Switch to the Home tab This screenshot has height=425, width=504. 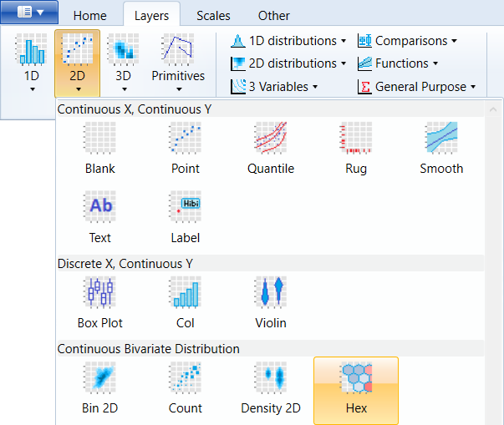click(x=90, y=15)
